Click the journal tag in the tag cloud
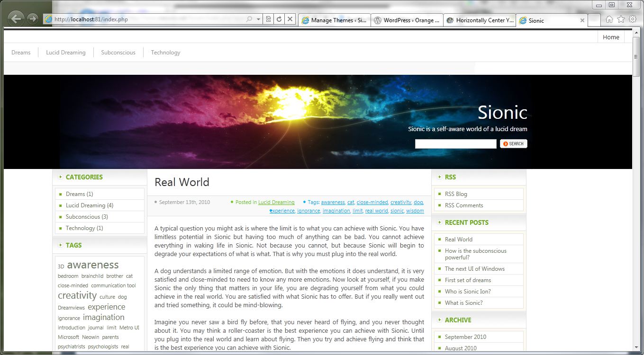Screen dimensions: 644x355 pos(96,328)
